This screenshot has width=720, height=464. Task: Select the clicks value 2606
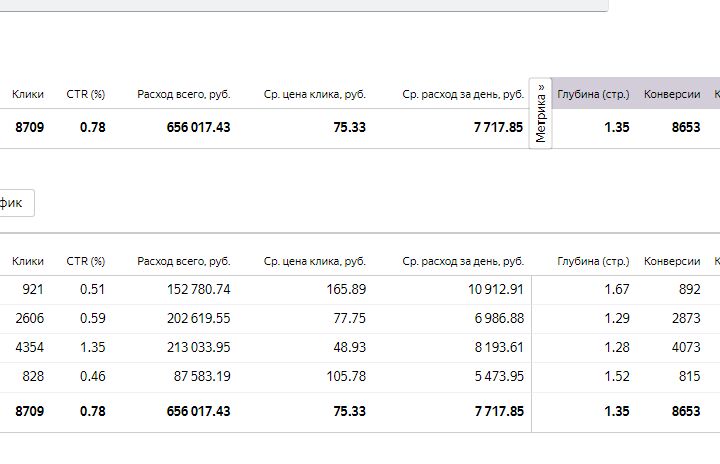coord(30,318)
